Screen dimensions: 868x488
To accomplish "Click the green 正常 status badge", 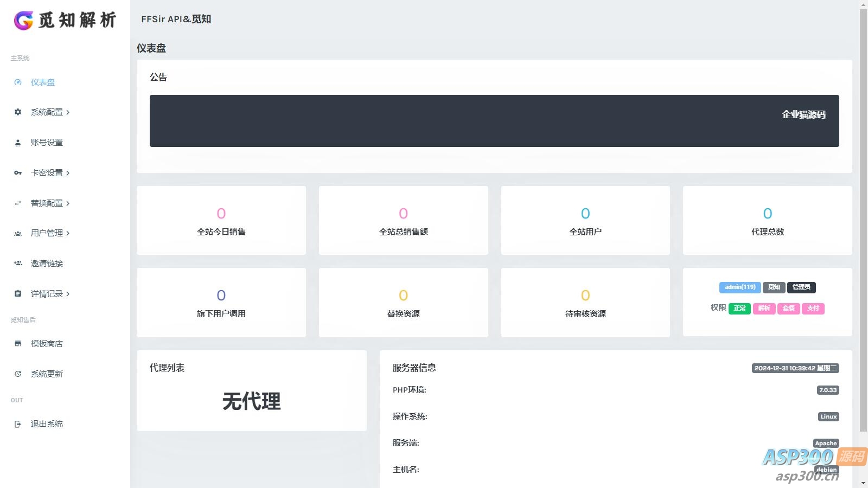I will click(x=739, y=309).
